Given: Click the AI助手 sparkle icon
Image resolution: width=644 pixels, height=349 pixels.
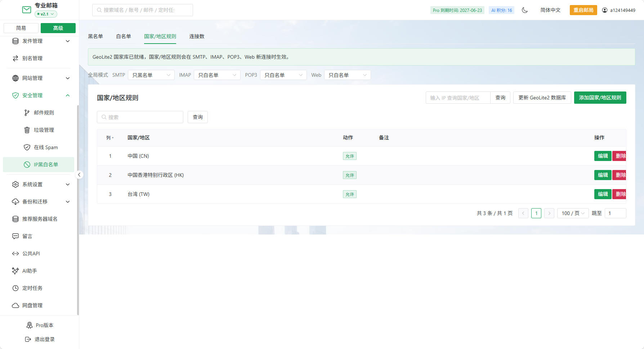Looking at the screenshot, I should [15, 271].
